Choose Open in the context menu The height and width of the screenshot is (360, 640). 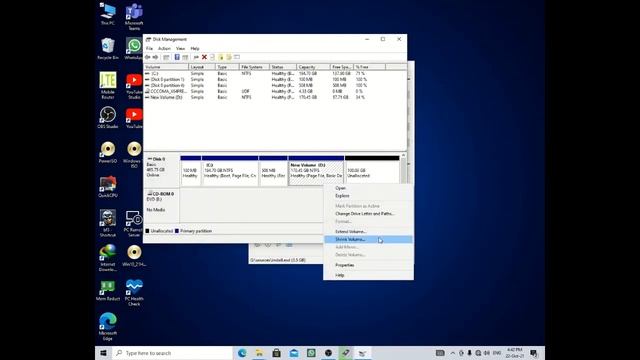coord(368,188)
